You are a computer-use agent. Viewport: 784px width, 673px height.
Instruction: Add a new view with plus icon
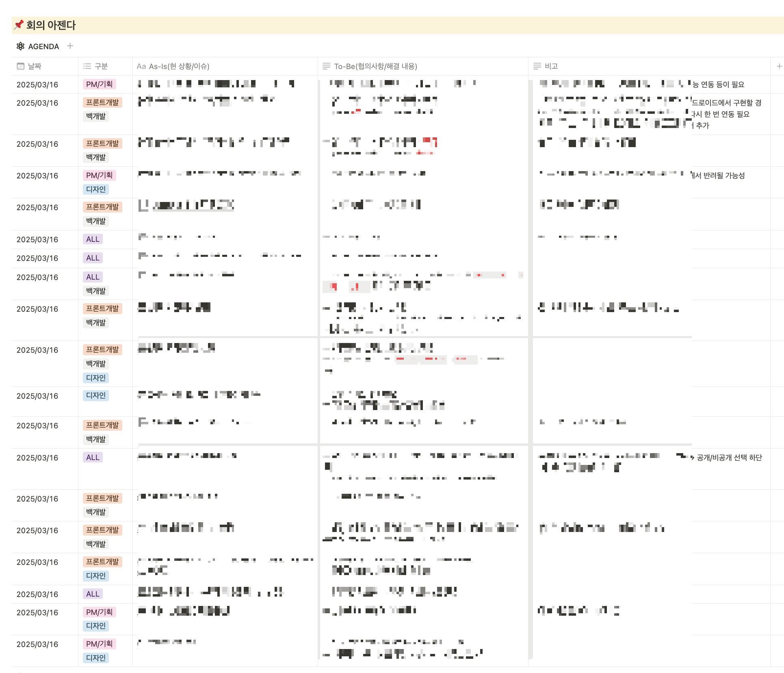(70, 46)
